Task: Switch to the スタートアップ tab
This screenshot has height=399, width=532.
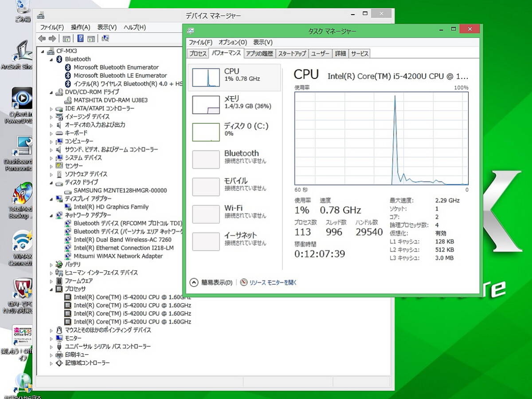Action: point(292,54)
